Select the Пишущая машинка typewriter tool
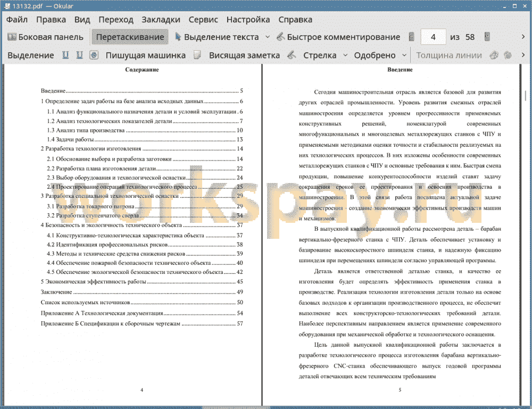 click(x=146, y=55)
